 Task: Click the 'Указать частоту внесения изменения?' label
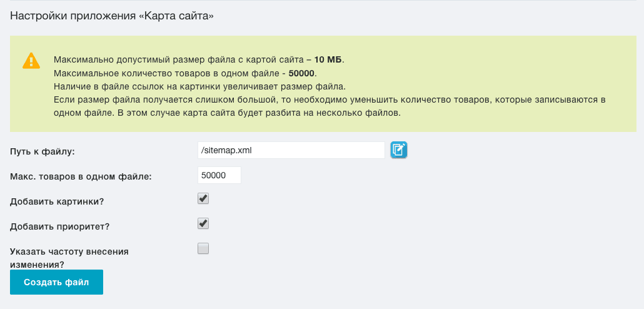click(x=69, y=258)
